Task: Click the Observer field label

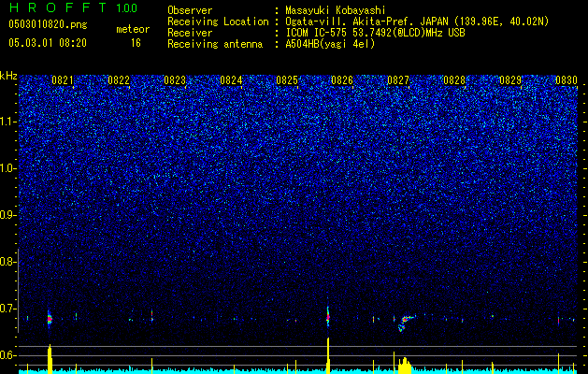Action: tap(190, 10)
